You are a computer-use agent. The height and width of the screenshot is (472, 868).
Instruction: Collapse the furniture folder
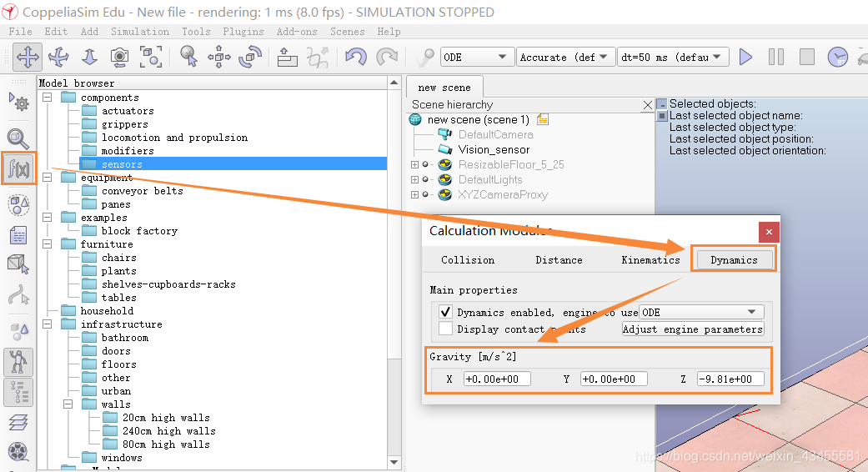point(47,244)
